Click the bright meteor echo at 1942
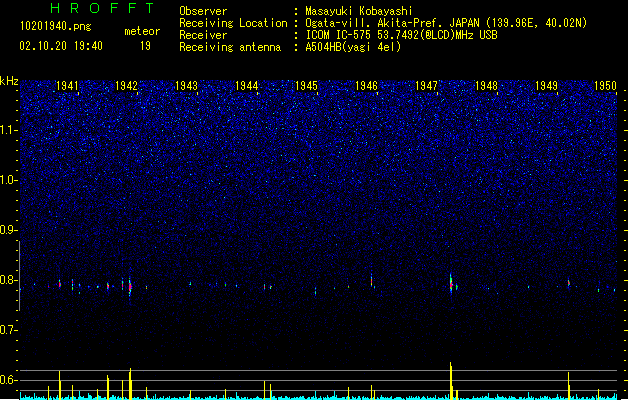 (130, 286)
